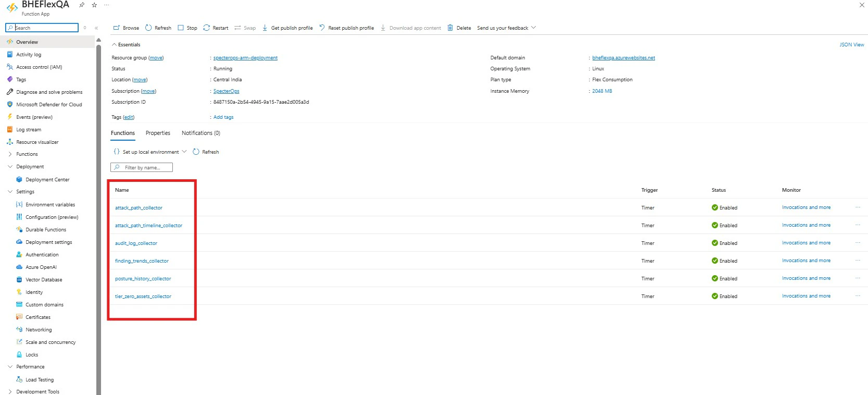Viewport: 868px width, 395px height.
Task: Collapse the left navigation menu
Action: [96, 28]
